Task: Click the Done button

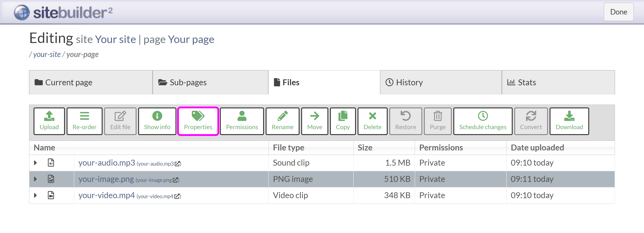Action: [x=618, y=12]
